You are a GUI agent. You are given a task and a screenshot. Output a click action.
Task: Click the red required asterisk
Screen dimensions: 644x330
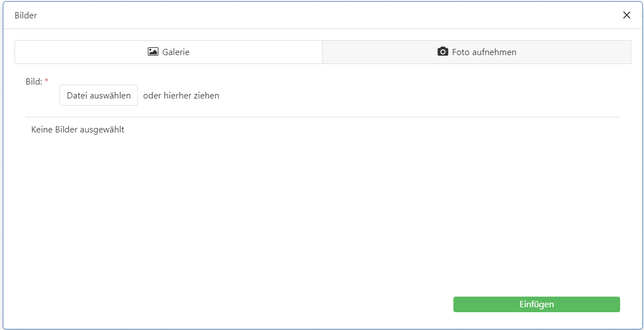(47, 81)
